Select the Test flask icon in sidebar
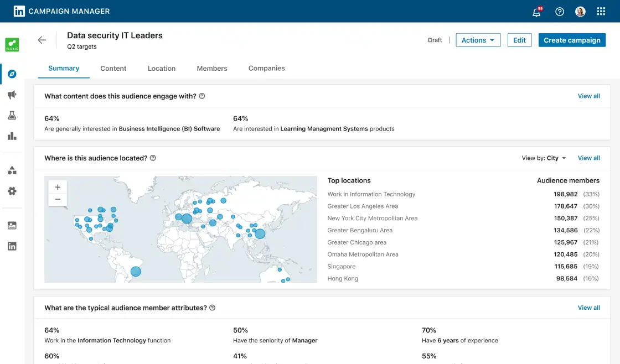This screenshot has height=364, width=620. coord(12,115)
